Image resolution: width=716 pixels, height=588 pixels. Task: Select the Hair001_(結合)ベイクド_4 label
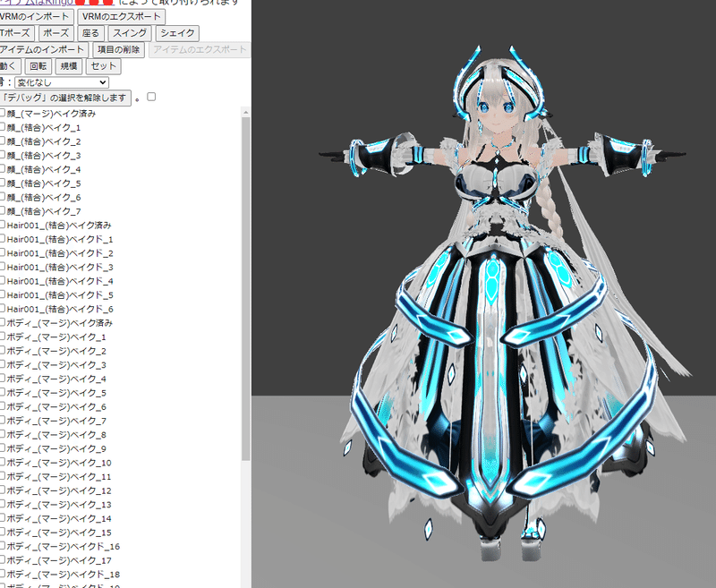click(60, 281)
